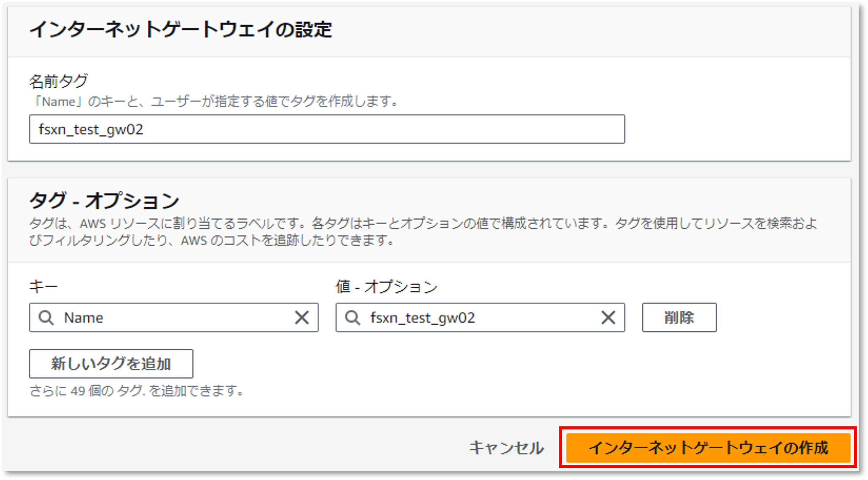Click the magnifier icon in 値 field
The width and height of the screenshot is (868, 480).
352,317
